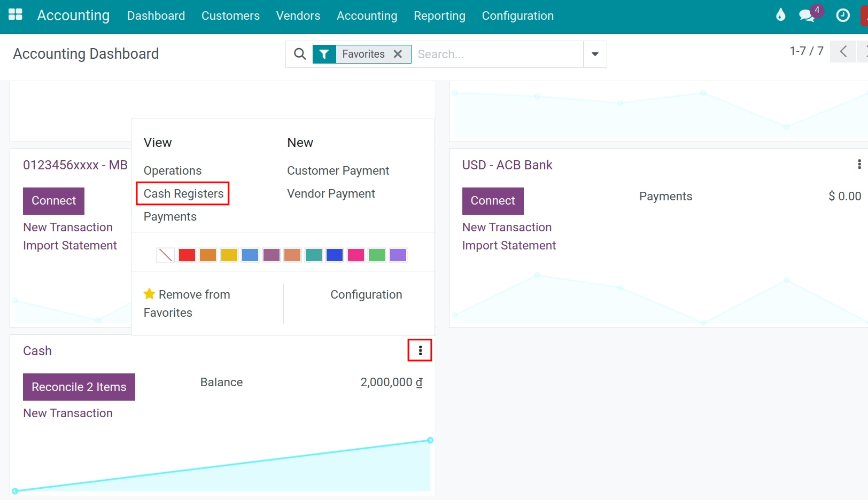Click the funnel filter icon
The image size is (868, 500).
[x=324, y=54]
